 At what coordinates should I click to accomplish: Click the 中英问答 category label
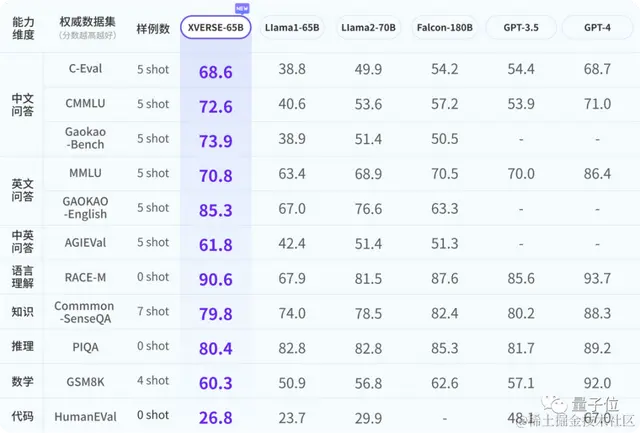[22, 242]
